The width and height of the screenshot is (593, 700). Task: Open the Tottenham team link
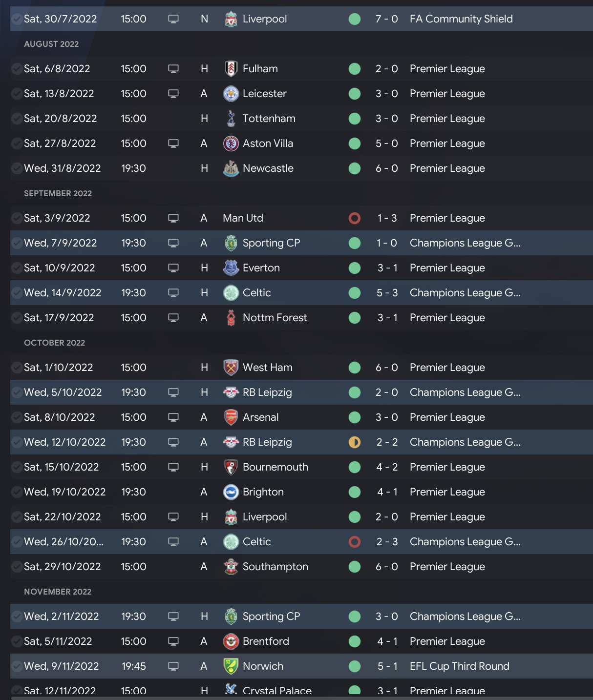269,119
